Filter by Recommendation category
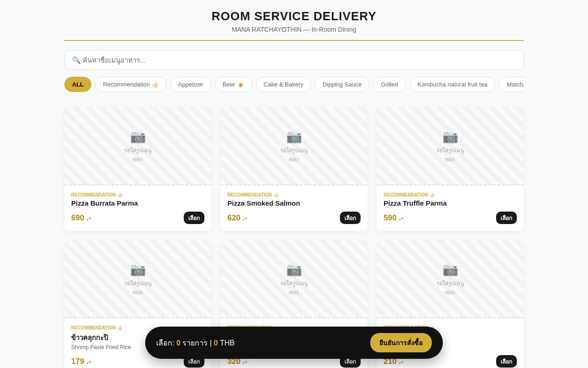This screenshot has height=368, width=588. coord(131,84)
